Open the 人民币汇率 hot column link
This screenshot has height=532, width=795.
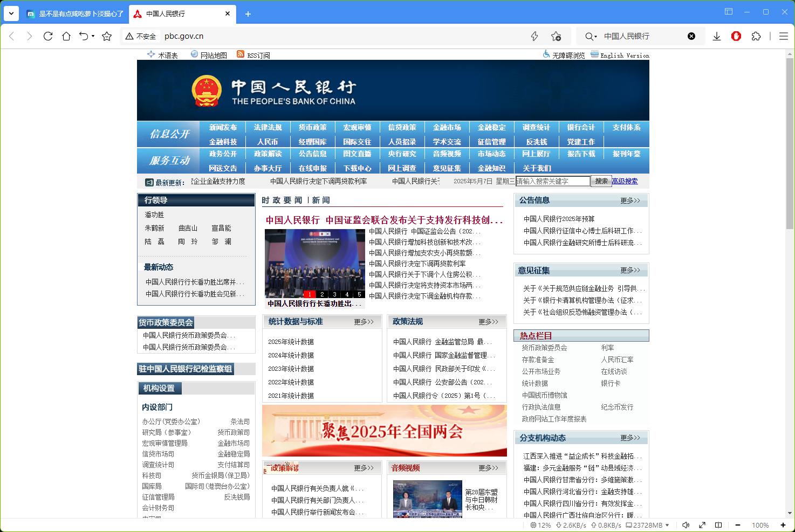pos(617,360)
